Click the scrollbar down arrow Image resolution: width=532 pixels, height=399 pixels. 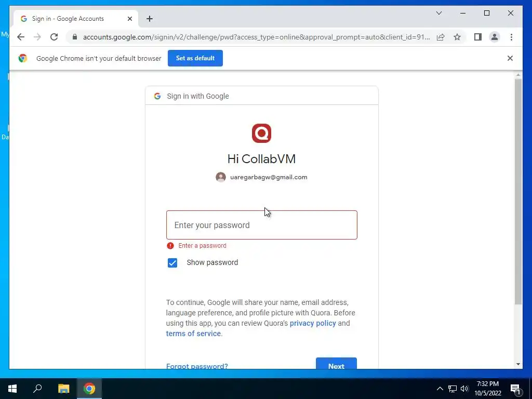(518, 364)
